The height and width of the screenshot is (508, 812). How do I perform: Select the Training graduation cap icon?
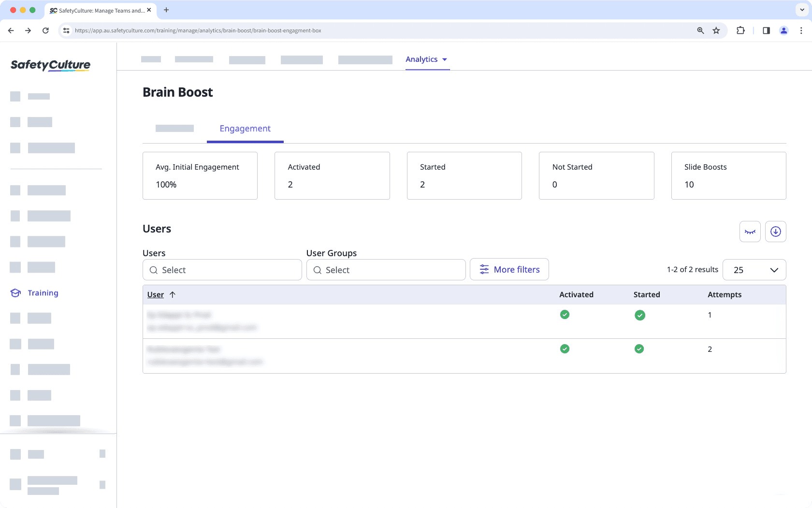click(x=15, y=292)
